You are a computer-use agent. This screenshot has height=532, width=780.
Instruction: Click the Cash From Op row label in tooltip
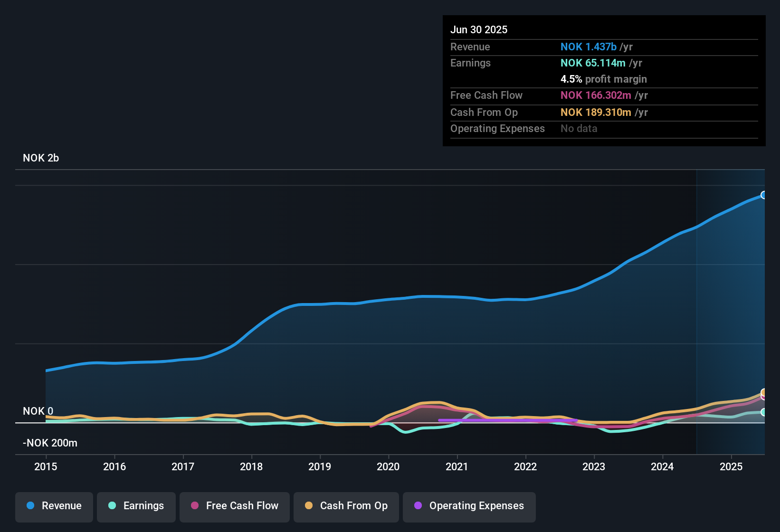point(484,112)
